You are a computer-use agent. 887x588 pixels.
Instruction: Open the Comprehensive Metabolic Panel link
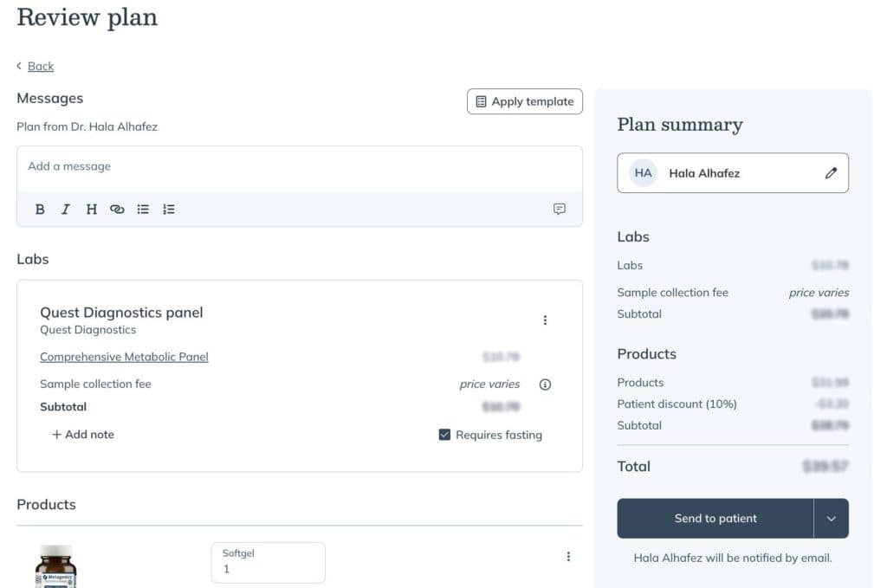click(x=124, y=357)
